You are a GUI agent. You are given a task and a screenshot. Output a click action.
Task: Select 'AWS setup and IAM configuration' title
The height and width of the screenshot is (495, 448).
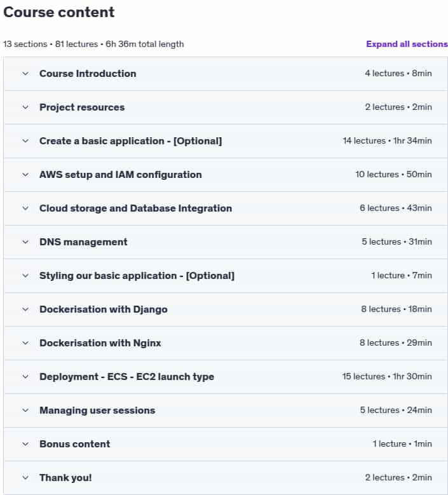[121, 175]
